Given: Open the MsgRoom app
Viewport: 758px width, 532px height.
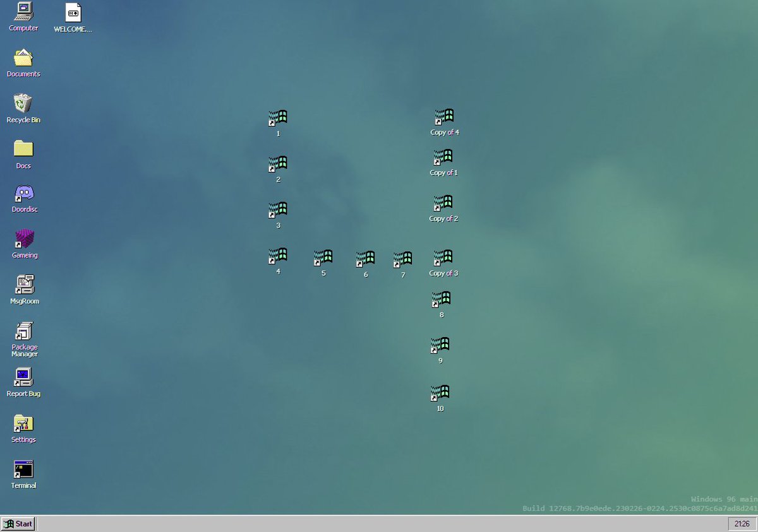Looking at the screenshot, I should [x=23, y=286].
